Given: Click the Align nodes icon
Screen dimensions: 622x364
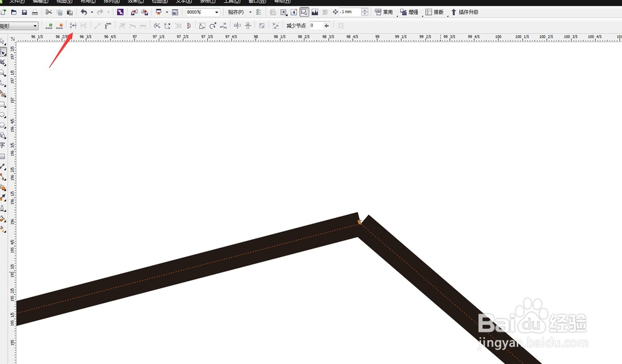Looking at the screenshot, I should (224, 25).
